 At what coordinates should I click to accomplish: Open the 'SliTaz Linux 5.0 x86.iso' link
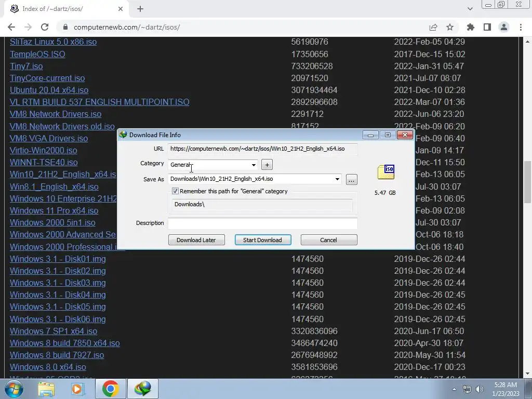pos(54,42)
